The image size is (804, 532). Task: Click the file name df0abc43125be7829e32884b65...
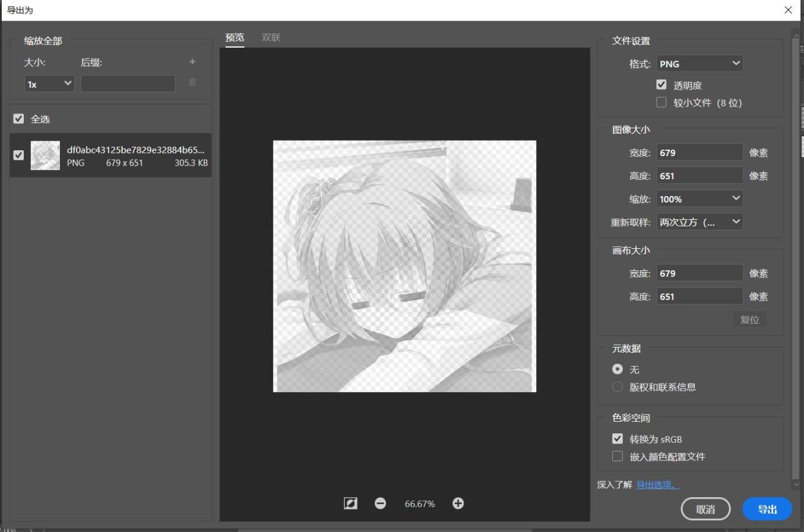(136, 150)
